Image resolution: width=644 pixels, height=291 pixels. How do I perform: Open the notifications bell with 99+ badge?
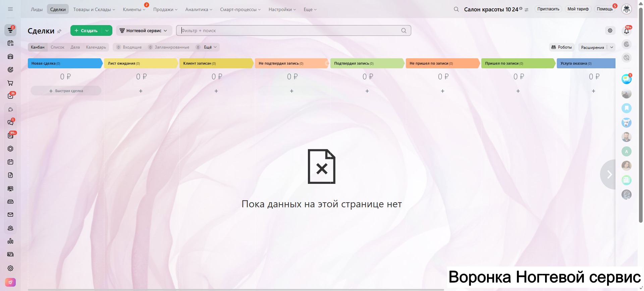(627, 31)
